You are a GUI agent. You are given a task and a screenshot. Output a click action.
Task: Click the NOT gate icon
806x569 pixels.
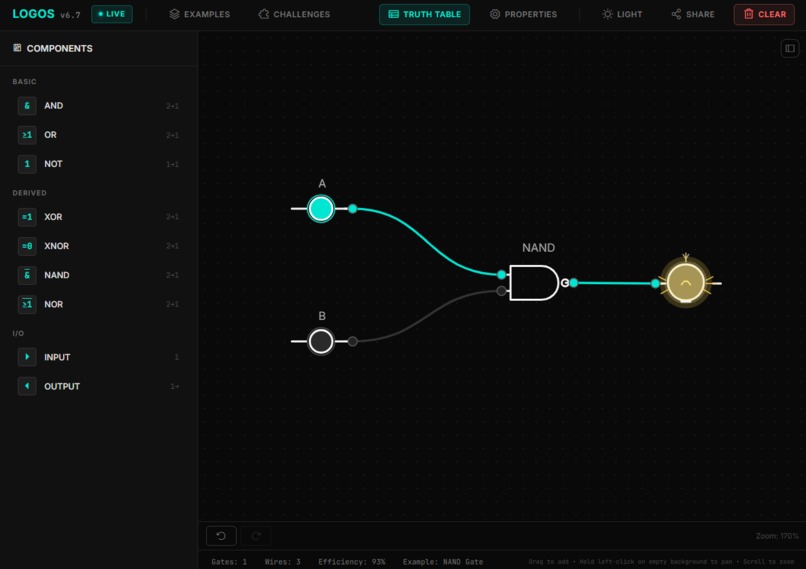tap(27, 164)
